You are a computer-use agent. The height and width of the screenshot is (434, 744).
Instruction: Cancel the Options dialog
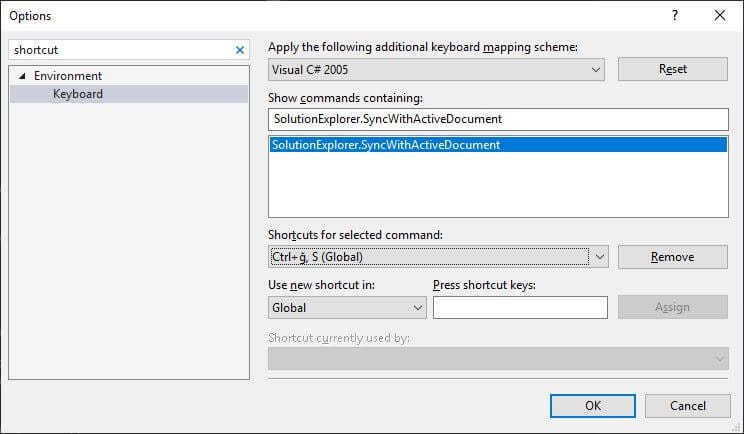point(687,405)
